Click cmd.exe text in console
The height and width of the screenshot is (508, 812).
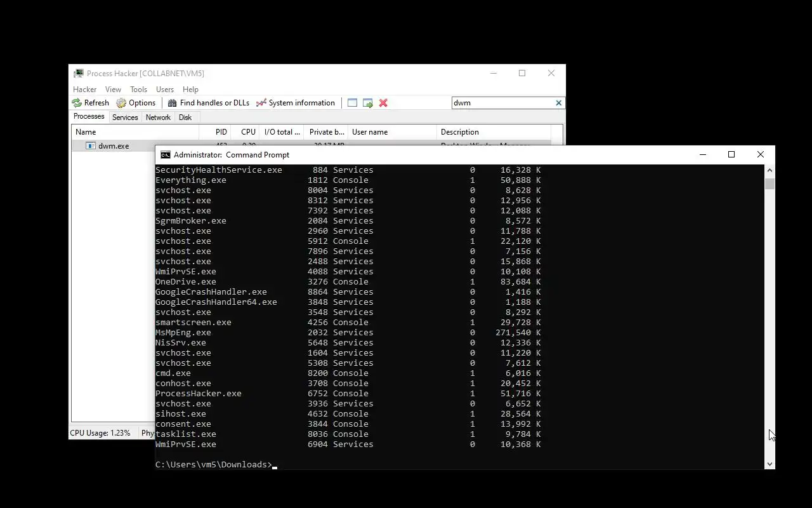pos(173,373)
